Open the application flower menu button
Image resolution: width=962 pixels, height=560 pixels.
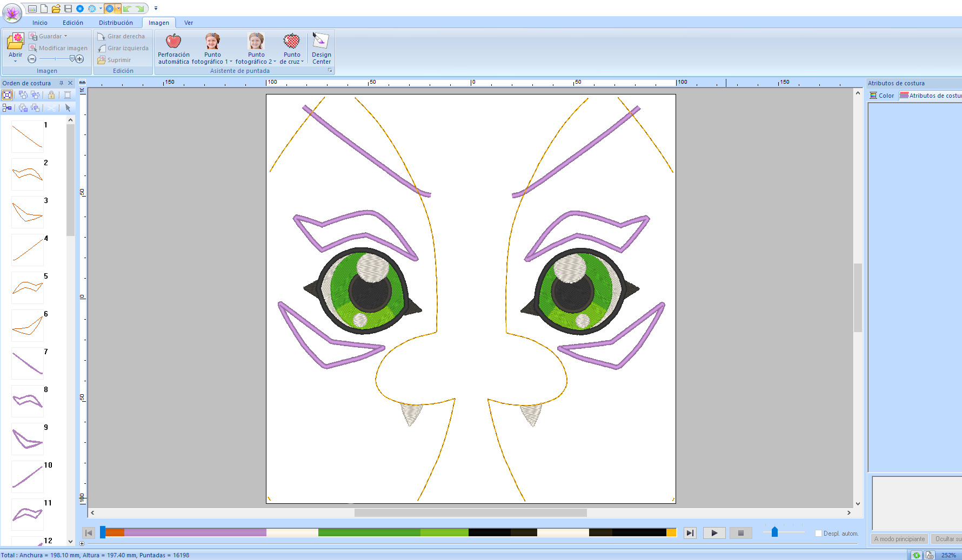click(x=12, y=12)
